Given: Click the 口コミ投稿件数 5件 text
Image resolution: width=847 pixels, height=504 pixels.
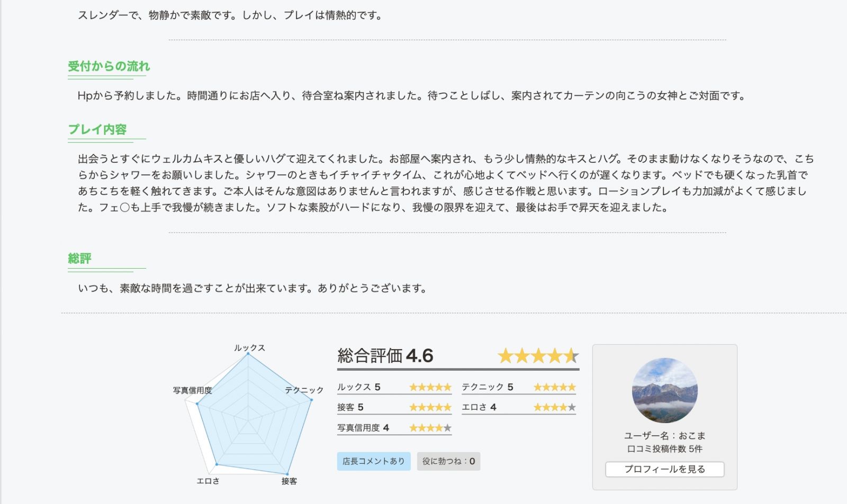Looking at the screenshot, I should click(x=664, y=449).
